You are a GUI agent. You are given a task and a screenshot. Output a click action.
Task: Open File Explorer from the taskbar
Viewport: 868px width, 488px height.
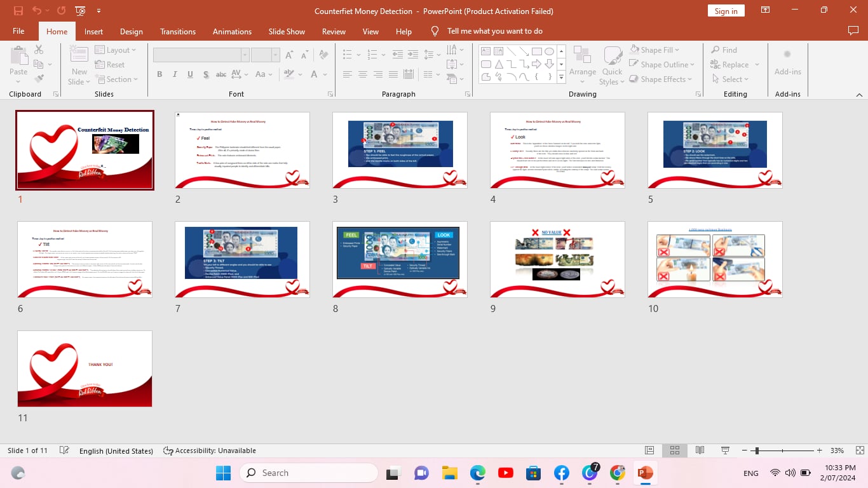click(450, 473)
